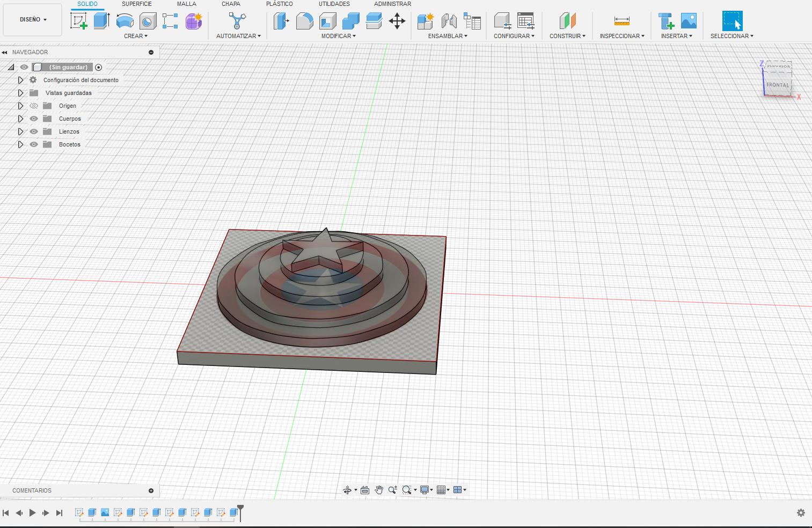The image size is (812, 528).
Task: Click the Insert Canvas image icon
Action: point(689,21)
